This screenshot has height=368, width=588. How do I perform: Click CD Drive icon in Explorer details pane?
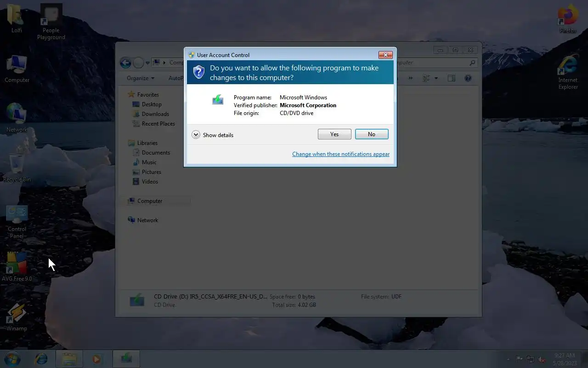coord(137,300)
